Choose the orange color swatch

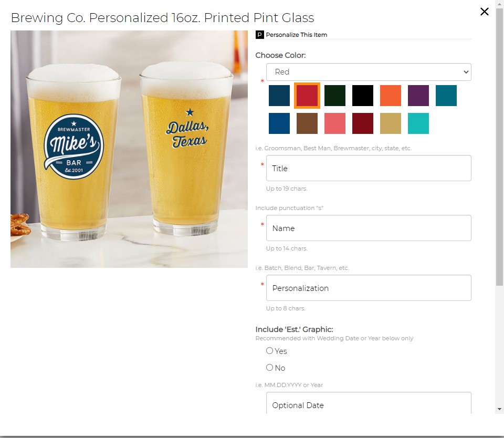[391, 96]
